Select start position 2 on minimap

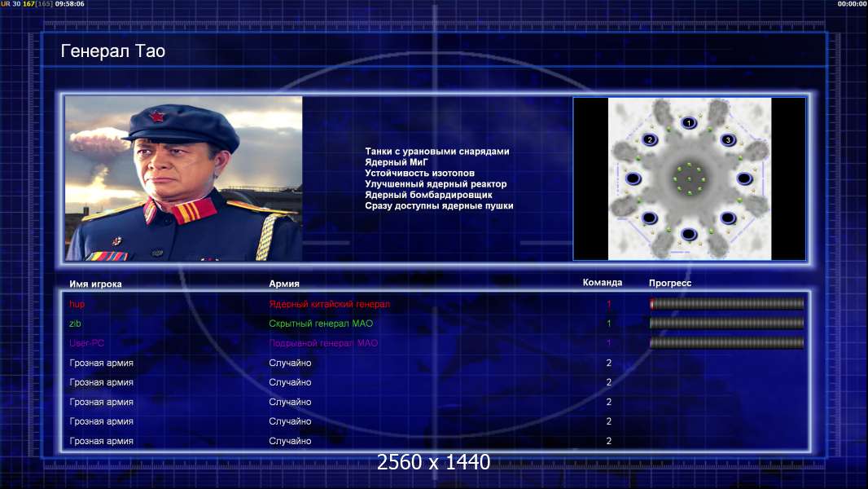click(x=650, y=139)
